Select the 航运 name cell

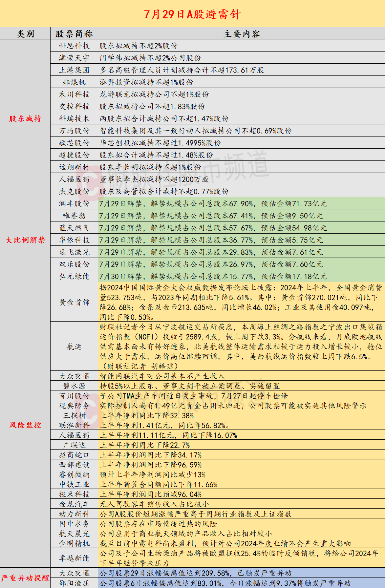point(74,346)
